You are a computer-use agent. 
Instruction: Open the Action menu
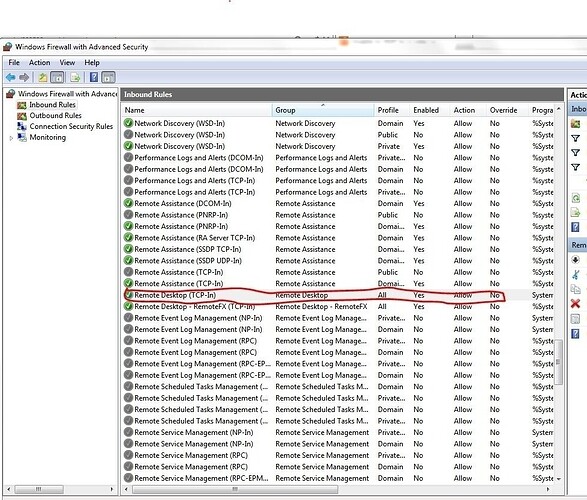pos(39,62)
